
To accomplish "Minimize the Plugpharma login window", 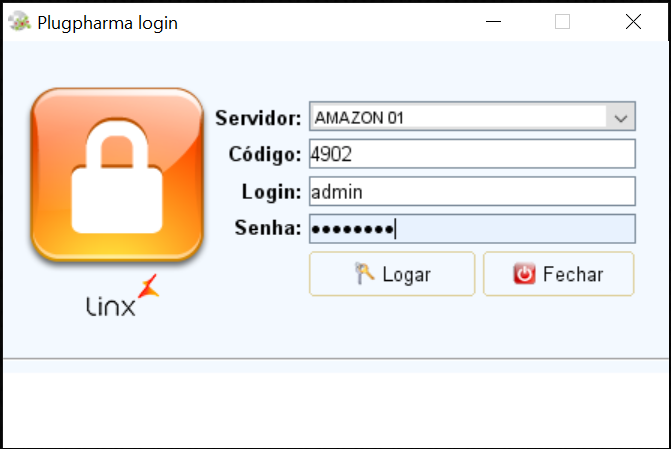I will click(493, 21).
